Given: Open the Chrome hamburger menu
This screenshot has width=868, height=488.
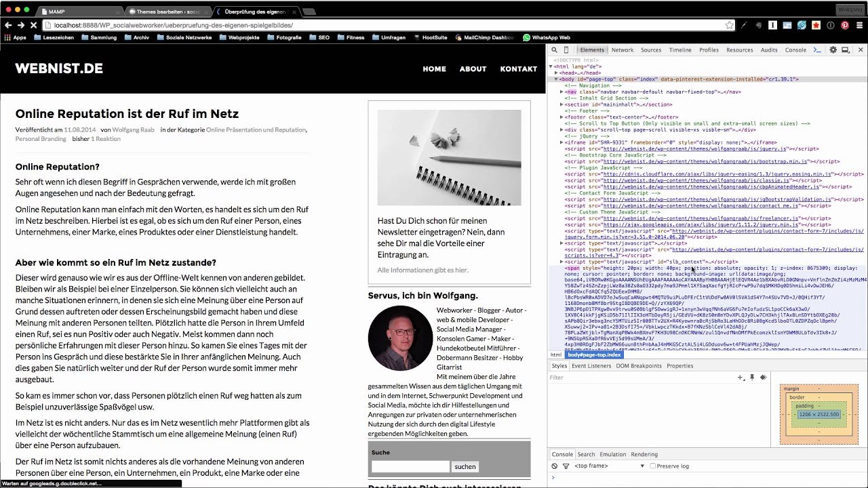Looking at the screenshot, I should click(860, 25).
